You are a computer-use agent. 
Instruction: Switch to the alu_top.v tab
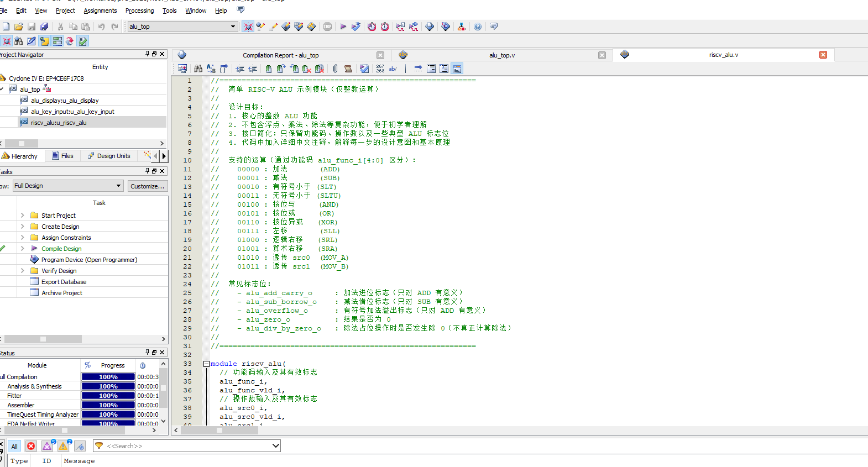click(502, 55)
